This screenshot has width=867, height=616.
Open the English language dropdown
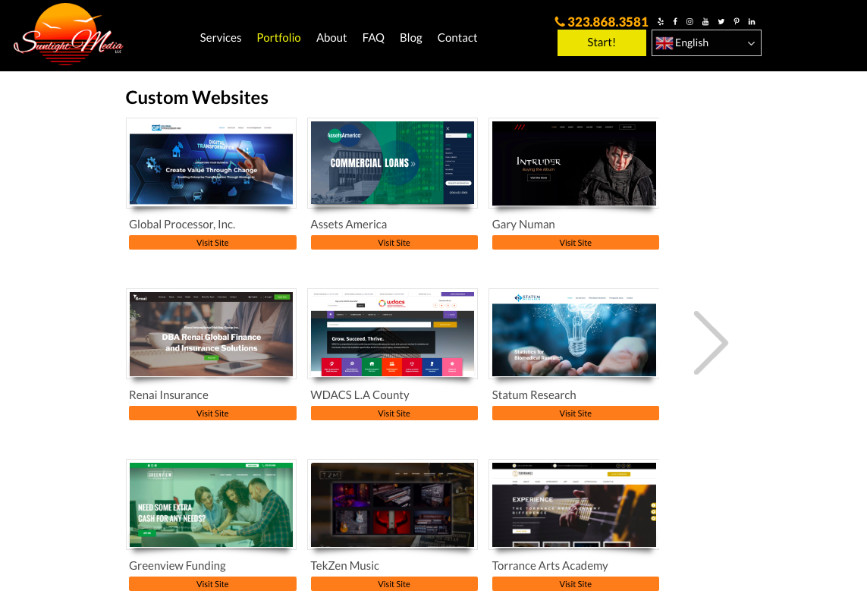click(706, 43)
